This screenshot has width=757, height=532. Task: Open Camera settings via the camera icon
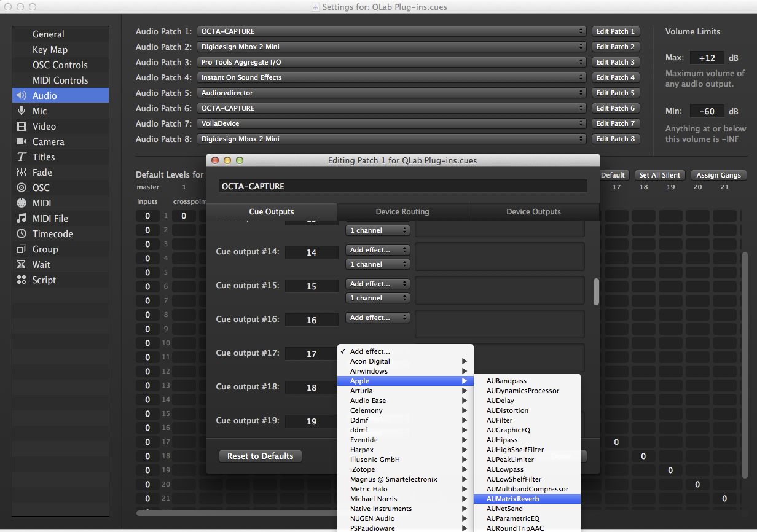pos(22,141)
